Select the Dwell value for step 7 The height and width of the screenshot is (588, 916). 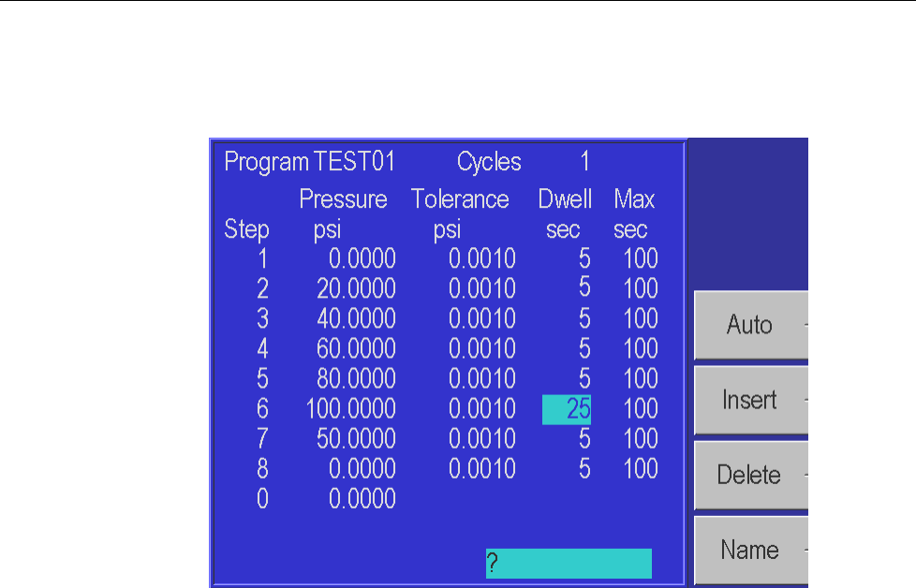point(584,438)
